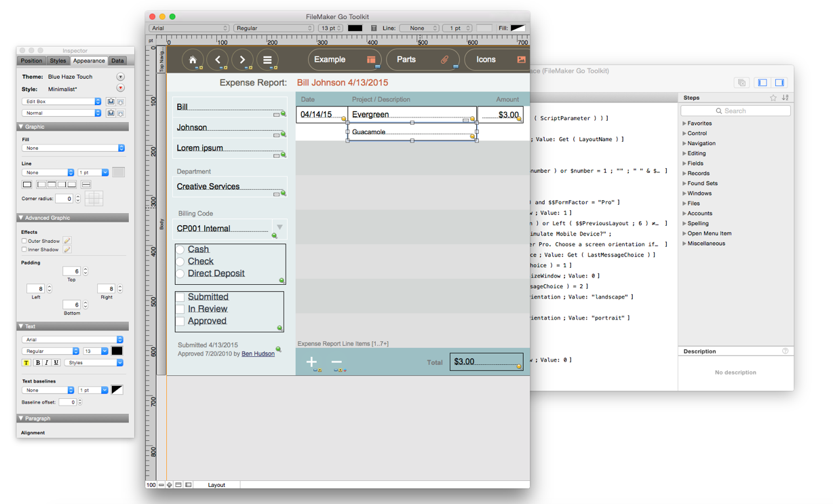Click the favorites star icon in Steps pane

click(x=773, y=98)
